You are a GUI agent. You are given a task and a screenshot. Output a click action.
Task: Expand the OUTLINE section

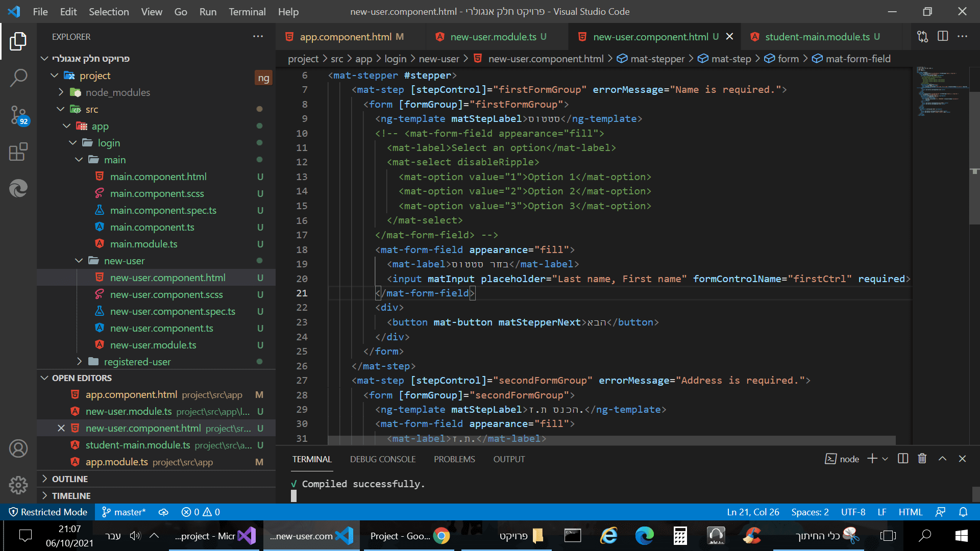tap(69, 479)
